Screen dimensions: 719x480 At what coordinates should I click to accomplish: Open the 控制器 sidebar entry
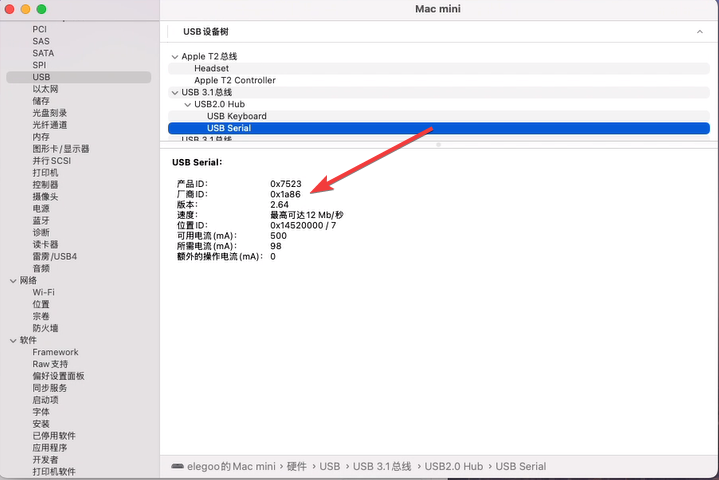point(45,184)
